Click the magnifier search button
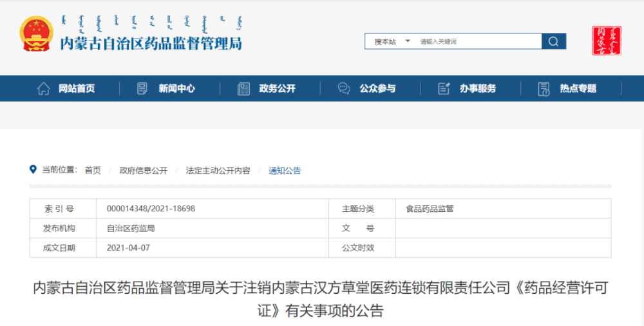 tap(554, 41)
